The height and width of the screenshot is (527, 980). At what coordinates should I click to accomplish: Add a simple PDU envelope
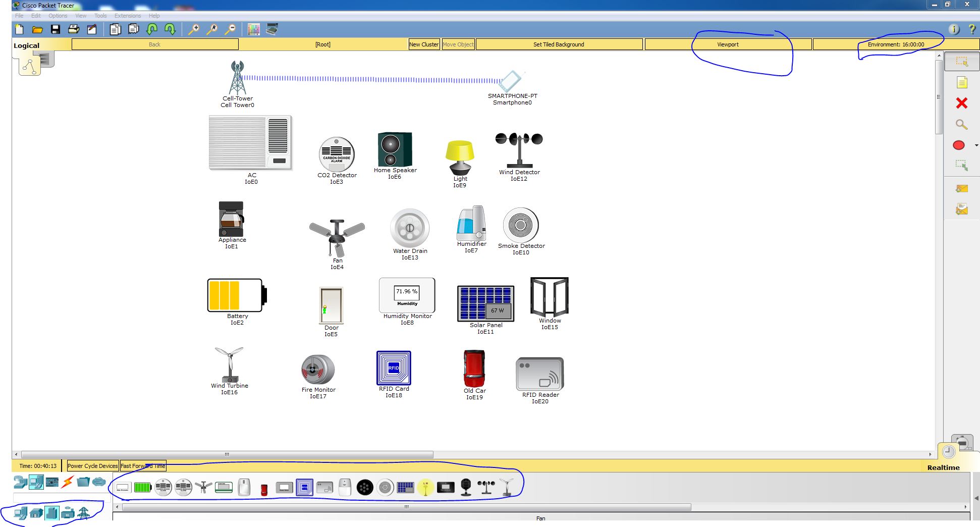962,188
